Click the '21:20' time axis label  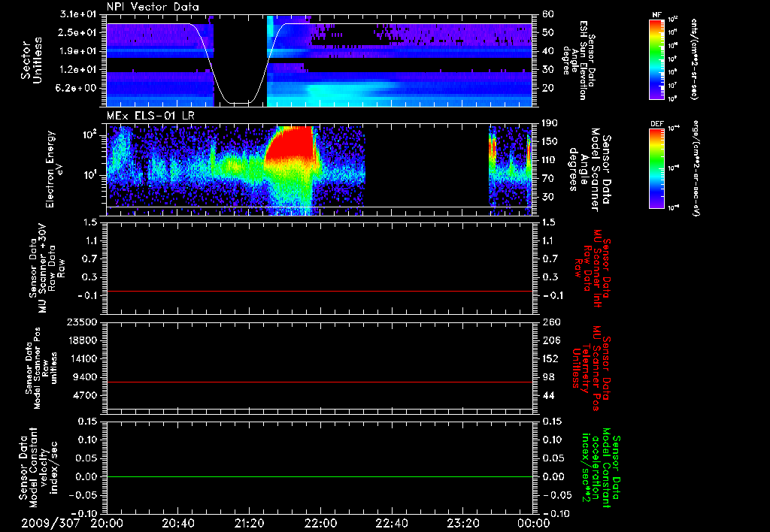249,523
